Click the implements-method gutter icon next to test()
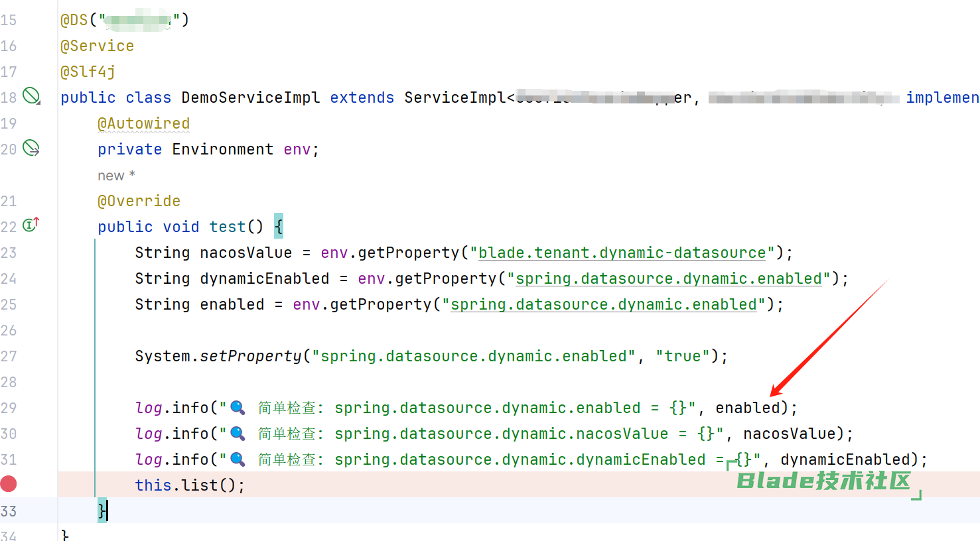Image resolution: width=980 pixels, height=541 pixels. (x=31, y=225)
